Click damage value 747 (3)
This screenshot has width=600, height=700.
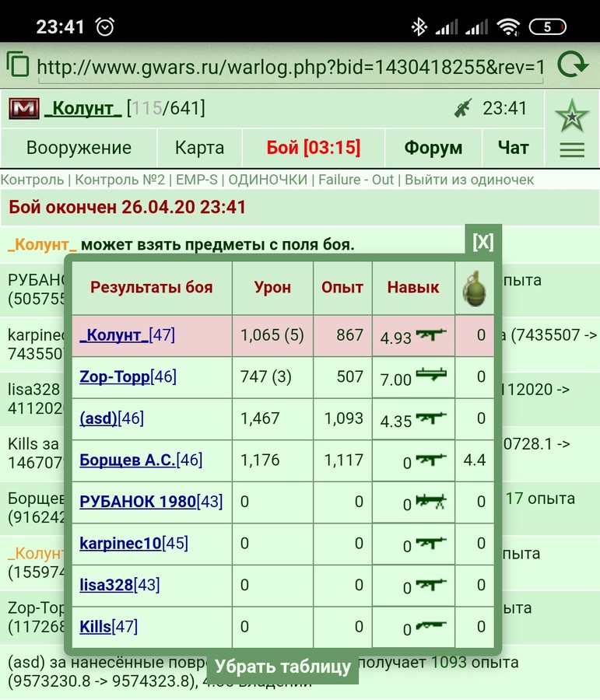coord(266,376)
